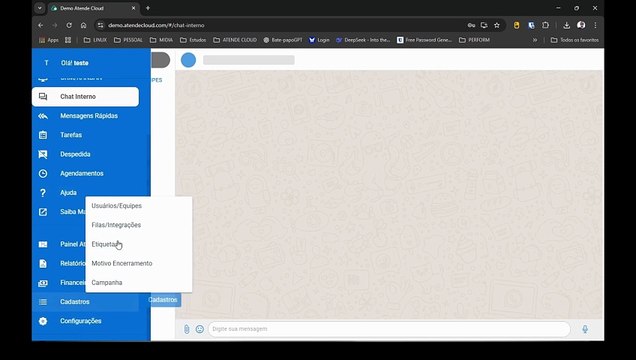This screenshot has width=636, height=360.
Task: Open the PESSOAL bookmarks folder
Action: pyautogui.click(x=128, y=40)
